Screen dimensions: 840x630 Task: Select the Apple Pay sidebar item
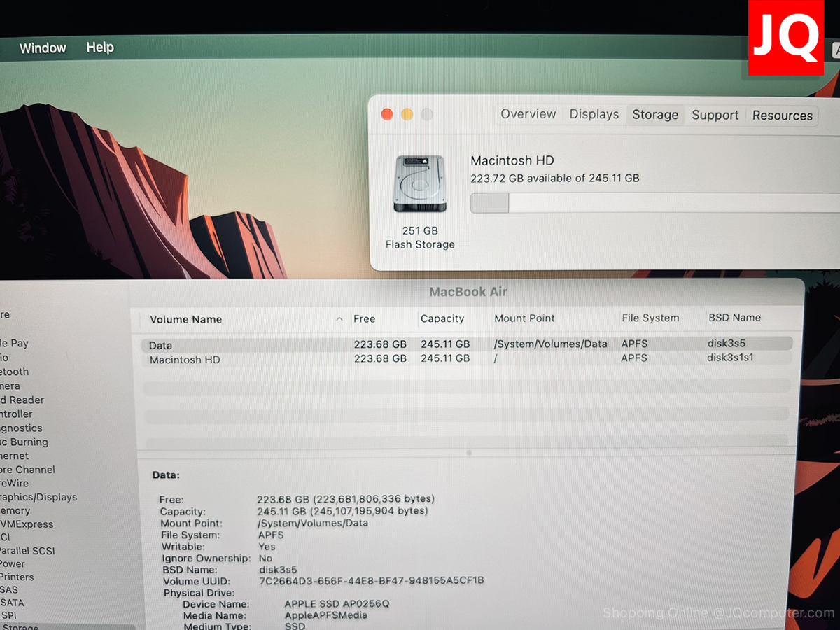[15, 343]
